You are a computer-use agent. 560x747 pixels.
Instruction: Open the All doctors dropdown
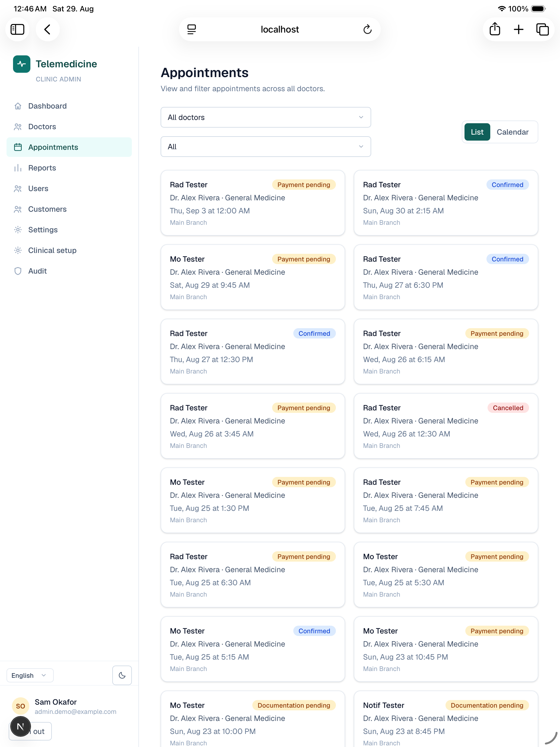point(266,117)
